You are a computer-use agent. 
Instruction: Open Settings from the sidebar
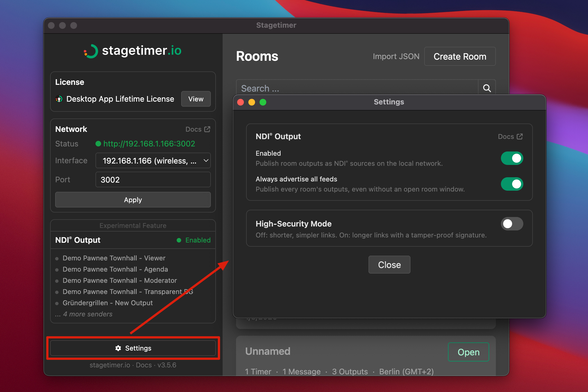pos(133,348)
